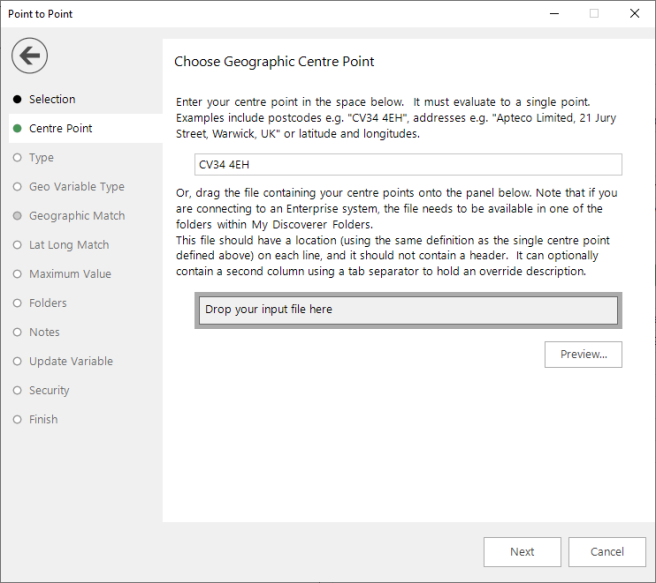Select the Selection wizard step
This screenshot has height=583, width=656.
coord(52,99)
